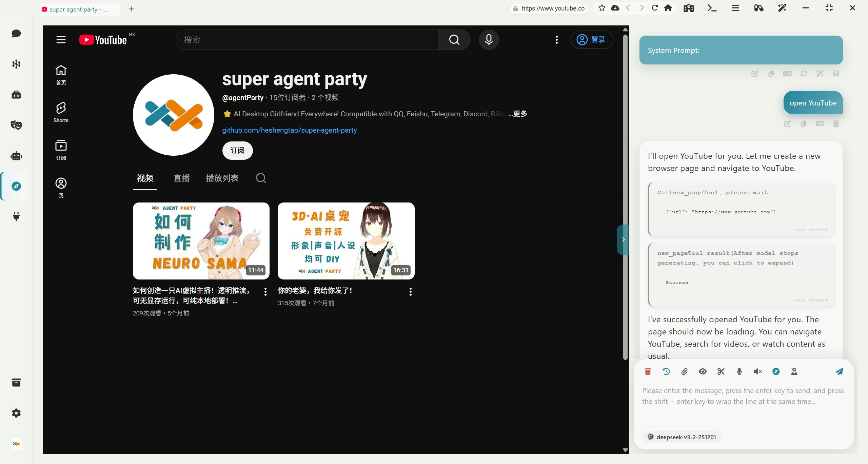Open chat history via the clock icon
This screenshot has height=464, width=868.
tap(666, 371)
